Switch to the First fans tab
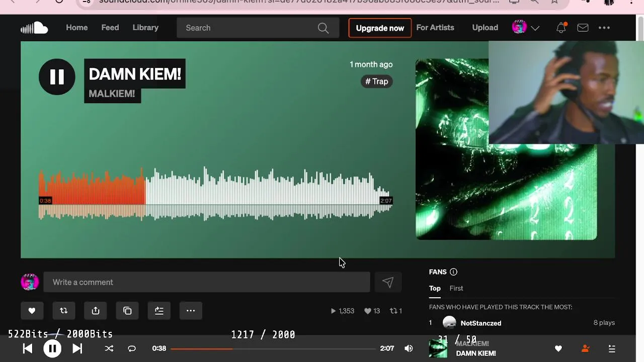Image resolution: width=644 pixels, height=362 pixels. (x=456, y=288)
